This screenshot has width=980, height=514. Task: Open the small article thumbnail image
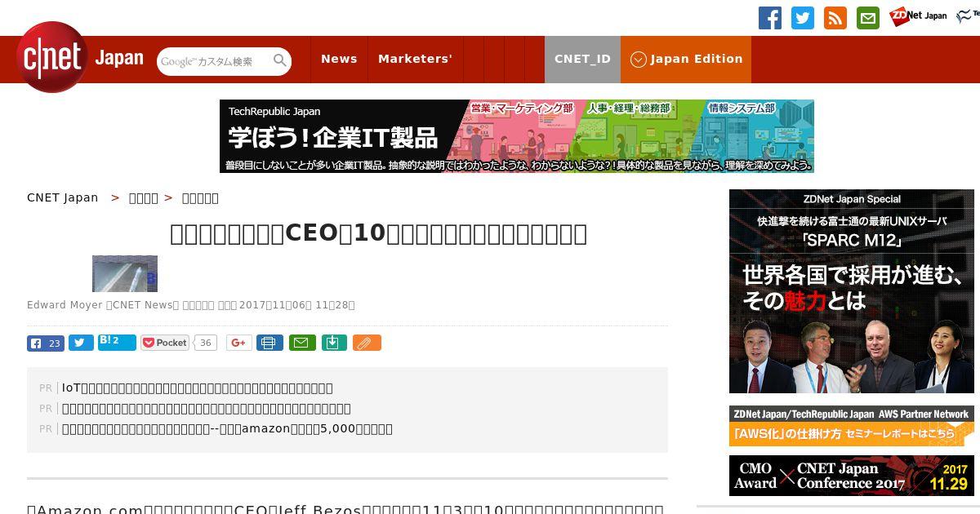pyautogui.click(x=124, y=273)
